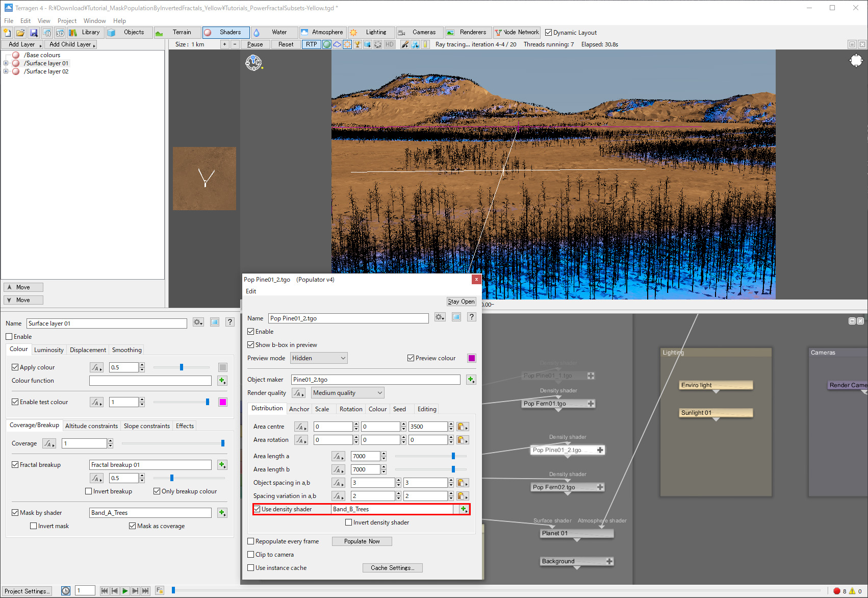Open the Render quality dropdown
The image size is (868, 598).
click(348, 393)
